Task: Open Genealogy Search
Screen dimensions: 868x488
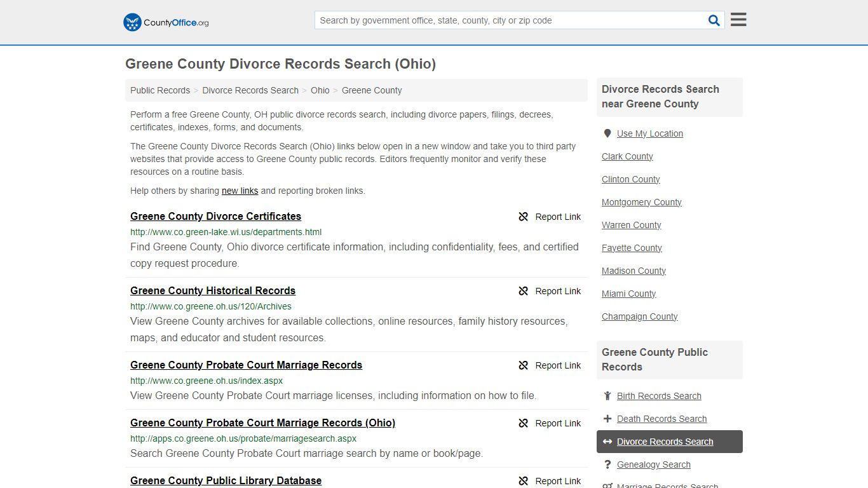Action: [654, 464]
